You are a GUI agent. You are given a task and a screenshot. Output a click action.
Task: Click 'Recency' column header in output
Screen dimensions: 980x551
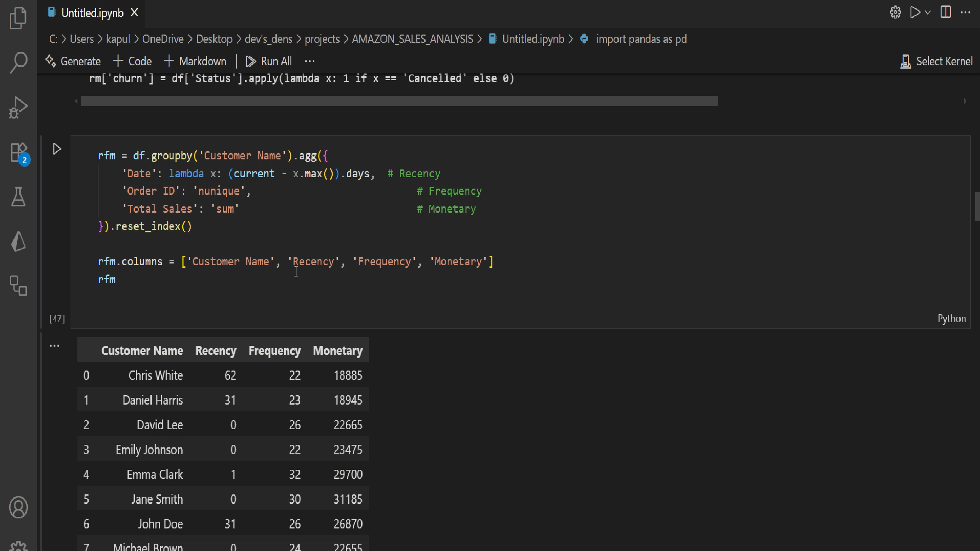tap(216, 351)
